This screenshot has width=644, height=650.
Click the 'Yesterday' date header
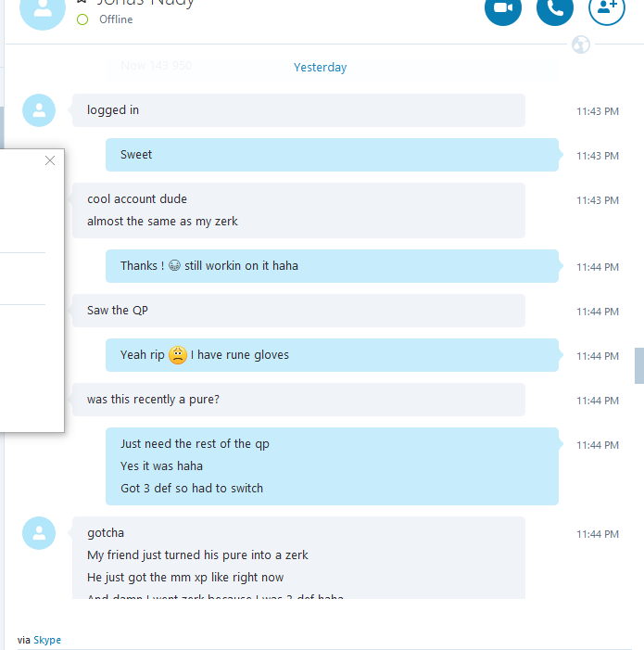[x=320, y=67]
